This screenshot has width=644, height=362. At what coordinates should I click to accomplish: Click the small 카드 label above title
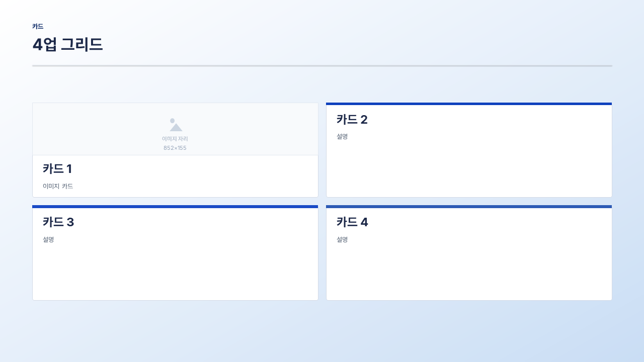pyautogui.click(x=38, y=26)
